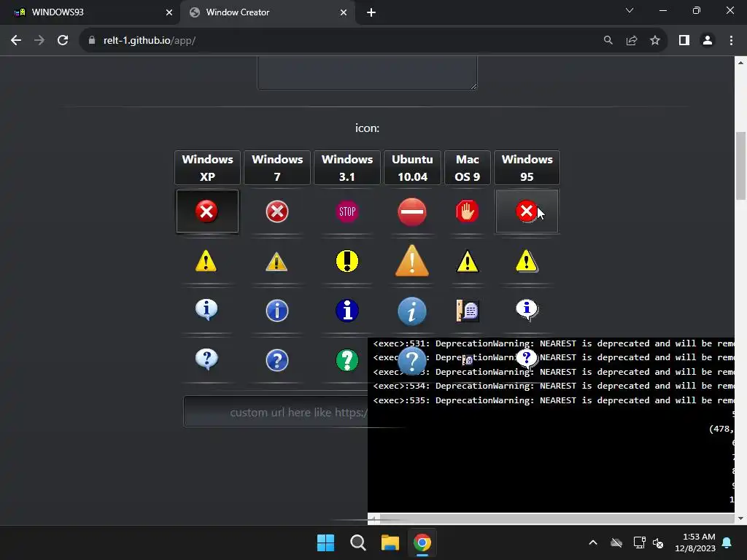Close the WINDOWS93 tab
Screen dimensions: 747x560
pos(169,13)
